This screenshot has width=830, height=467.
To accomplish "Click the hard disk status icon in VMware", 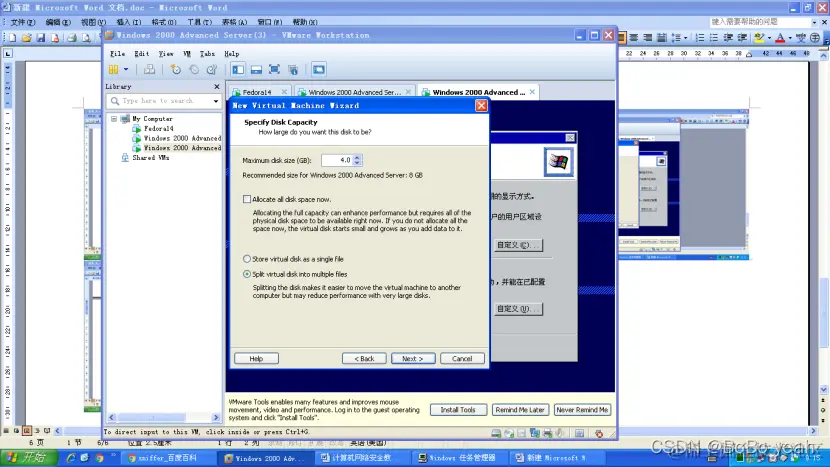I will click(x=496, y=434).
